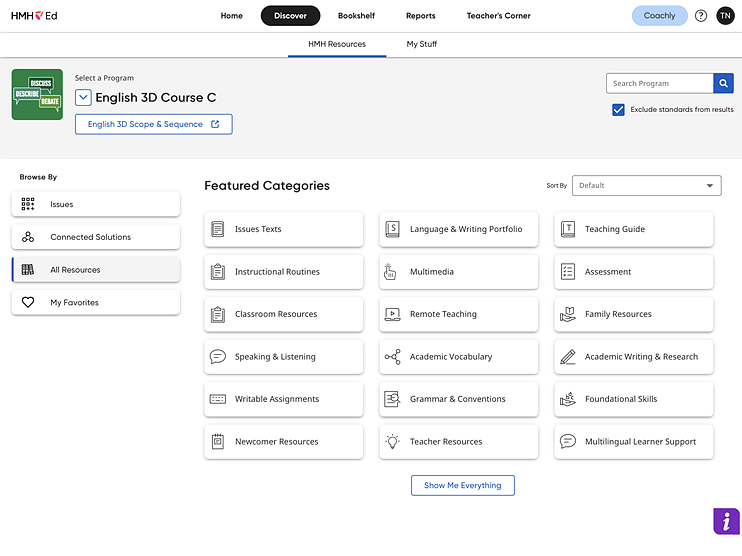
Task: Click the Multimedia hand-touch icon
Action: (x=390, y=272)
